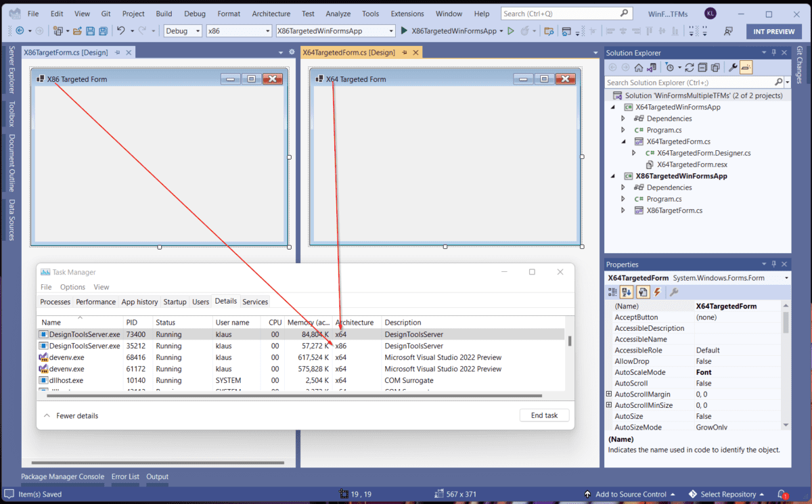Refresh the Solution Explorer
This screenshot has height=504, width=812.
[689, 67]
